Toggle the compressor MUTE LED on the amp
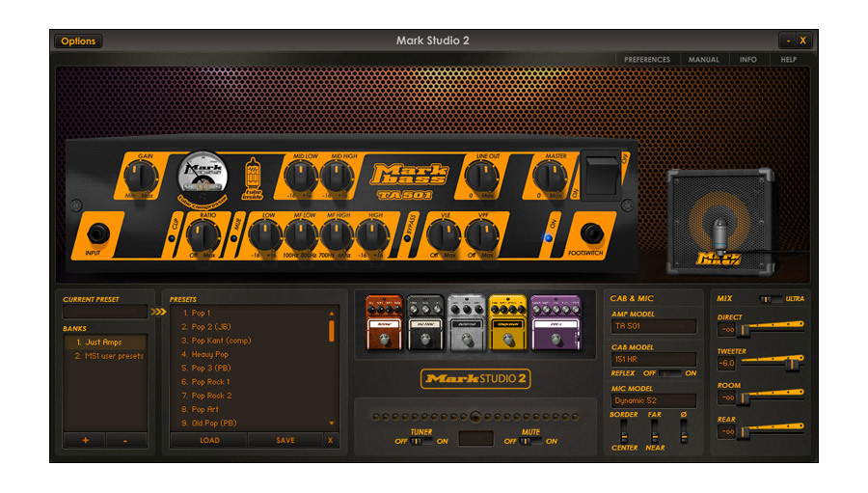868x493 pixels. click(234, 238)
